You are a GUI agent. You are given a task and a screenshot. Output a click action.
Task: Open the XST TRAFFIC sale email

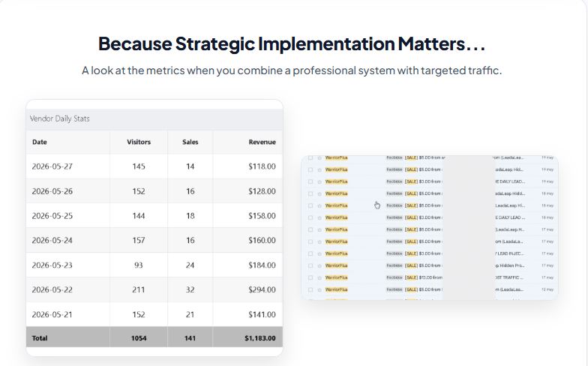430,277
